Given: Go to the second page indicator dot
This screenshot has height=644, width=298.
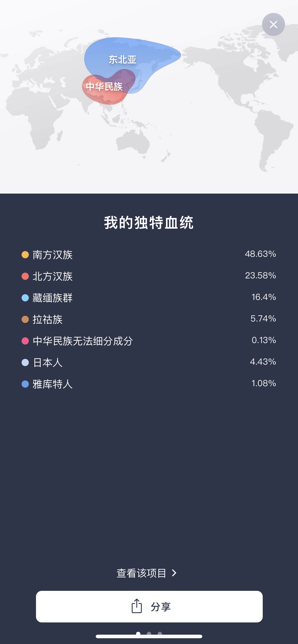Looking at the screenshot, I should coord(149,633).
